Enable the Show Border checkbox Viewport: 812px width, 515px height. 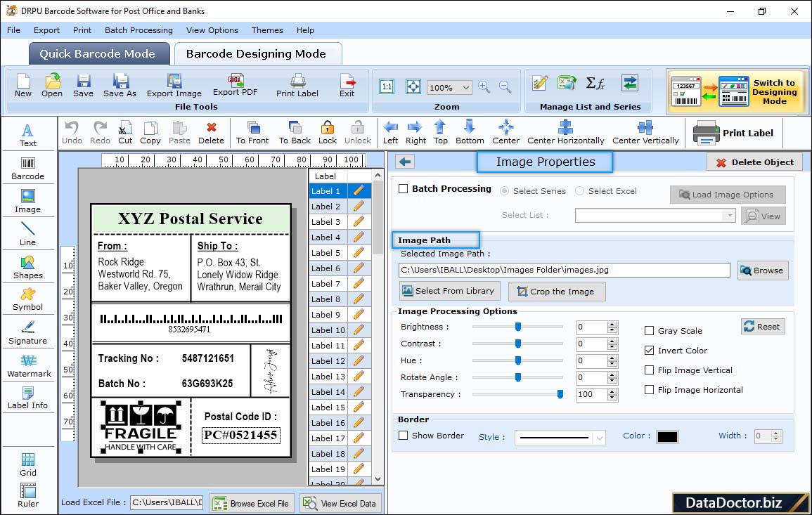pyautogui.click(x=404, y=436)
